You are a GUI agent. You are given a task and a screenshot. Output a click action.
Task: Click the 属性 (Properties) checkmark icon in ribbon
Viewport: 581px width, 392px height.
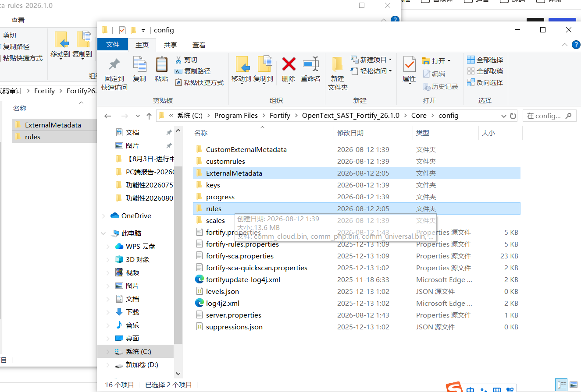(409, 65)
